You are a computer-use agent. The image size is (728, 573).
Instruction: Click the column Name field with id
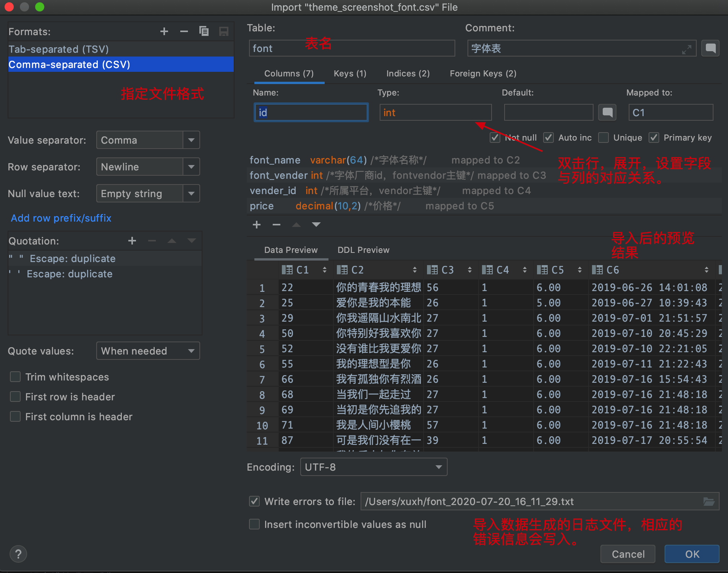[x=311, y=112]
